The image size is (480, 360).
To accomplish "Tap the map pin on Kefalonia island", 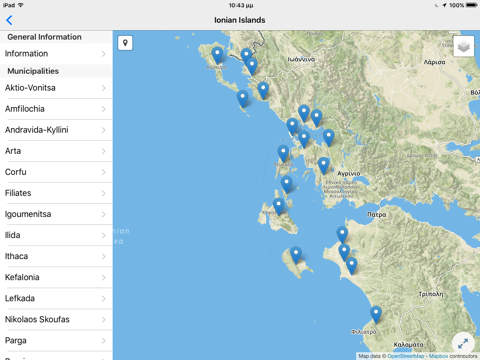I will click(x=279, y=206).
